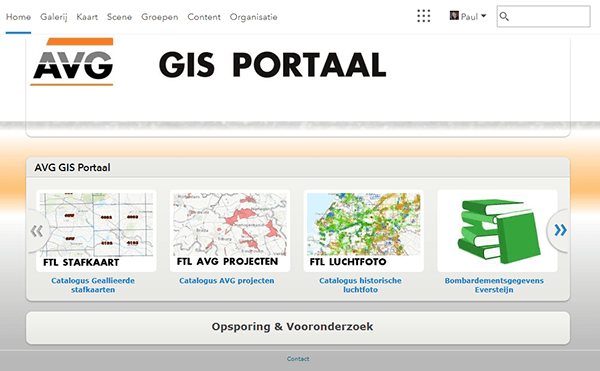This screenshot has height=371, width=600.
Task: Click the search magnifier icon
Action: [504, 16]
